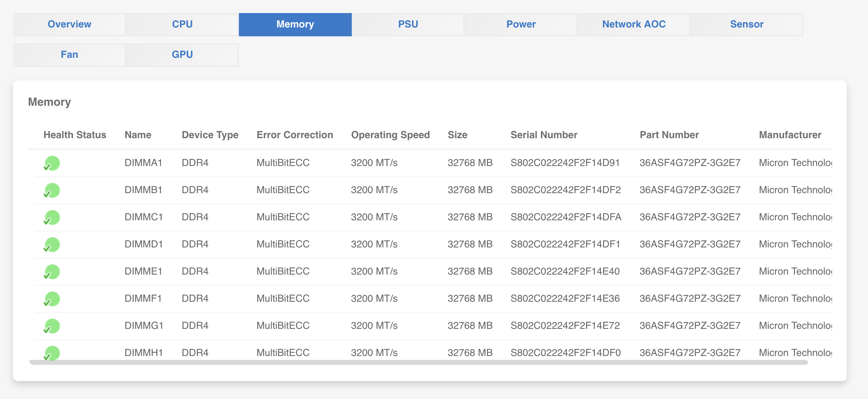View the Power tab
The image size is (868, 399).
(x=520, y=24)
